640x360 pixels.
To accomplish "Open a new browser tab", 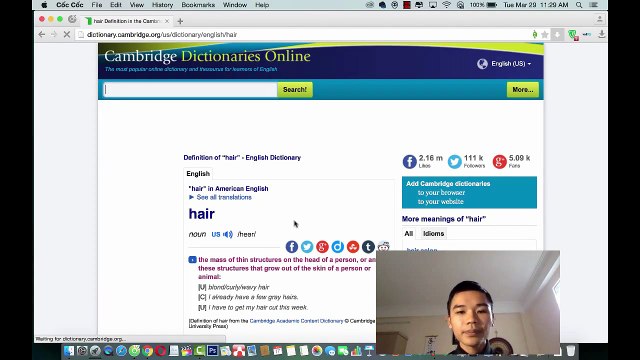I will 180,21.
